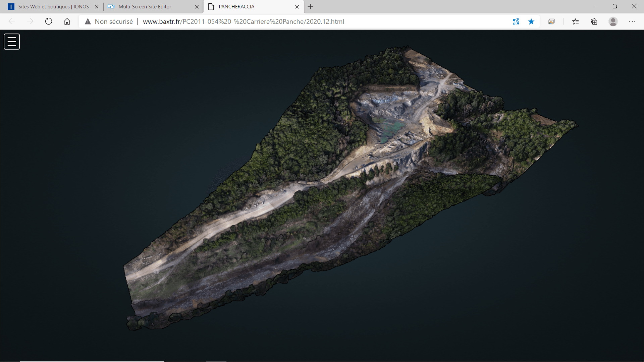
Task: Open the Potree hamburger sidebar menu
Action: pos(12,42)
